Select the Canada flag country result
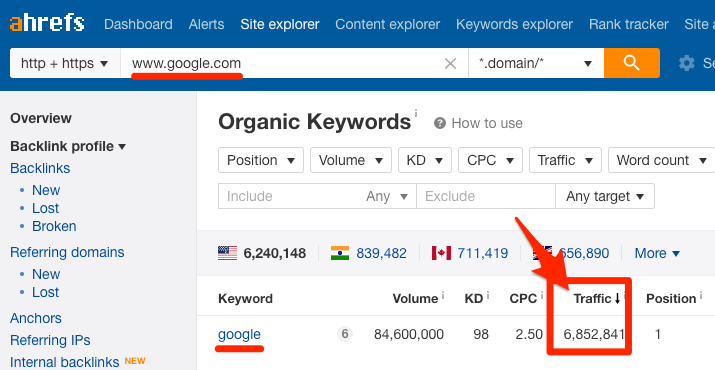Image resolution: width=715 pixels, height=370 pixels. coord(470,253)
